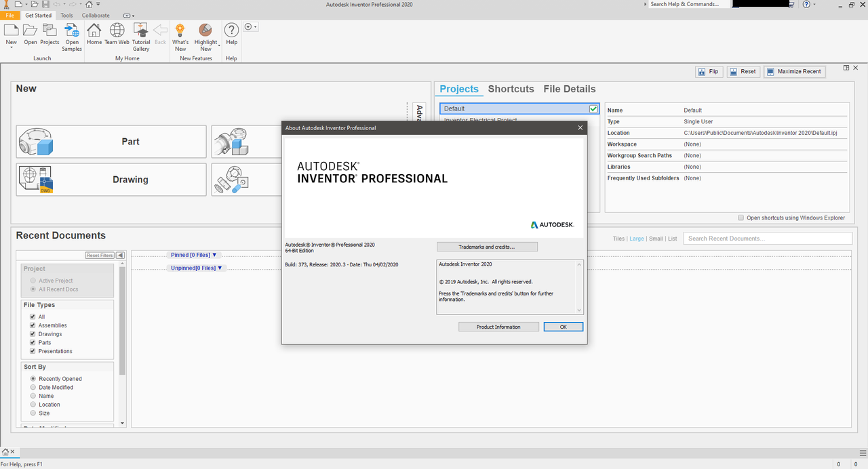Toggle the All file types checkbox
This screenshot has height=469, width=868.
click(x=33, y=317)
